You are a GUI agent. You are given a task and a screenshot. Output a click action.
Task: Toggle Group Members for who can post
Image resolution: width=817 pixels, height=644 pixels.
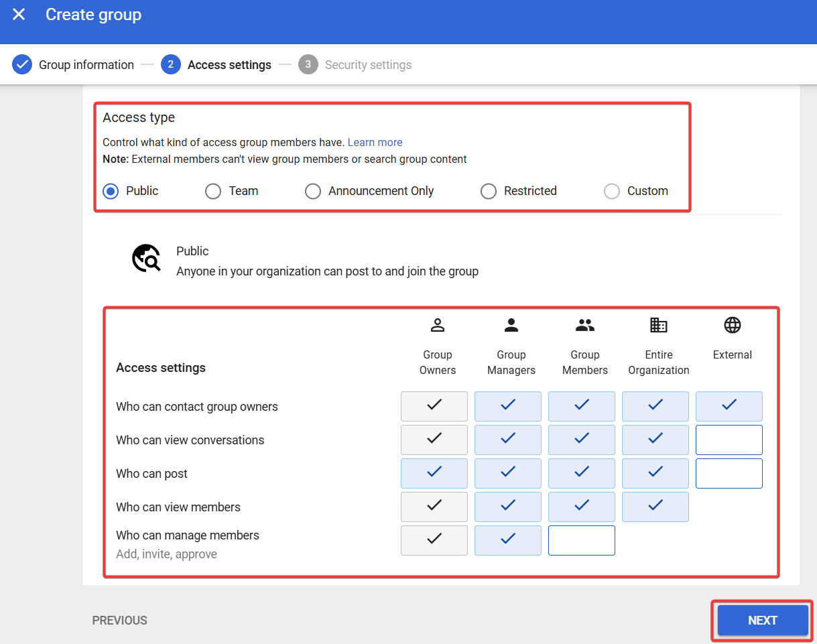click(x=582, y=473)
